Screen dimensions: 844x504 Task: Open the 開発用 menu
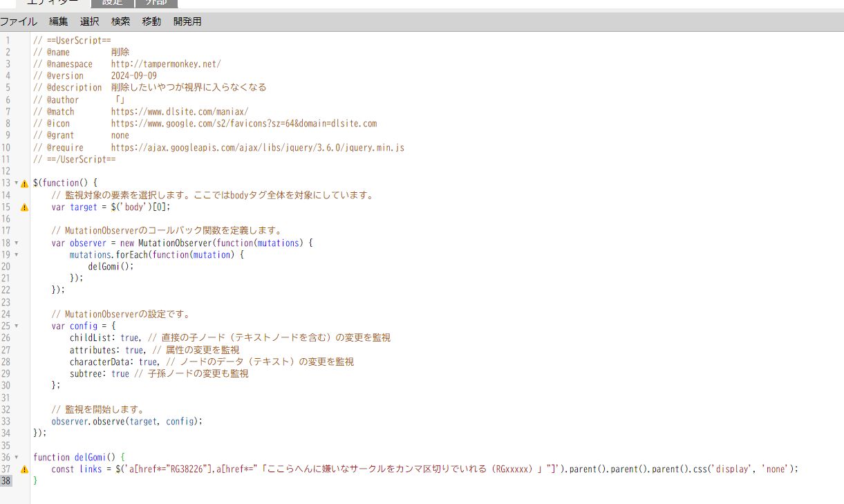[187, 21]
